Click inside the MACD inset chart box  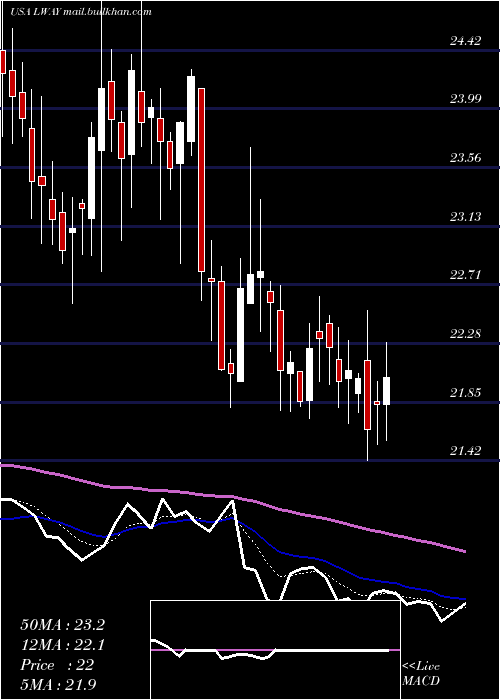coord(275,650)
